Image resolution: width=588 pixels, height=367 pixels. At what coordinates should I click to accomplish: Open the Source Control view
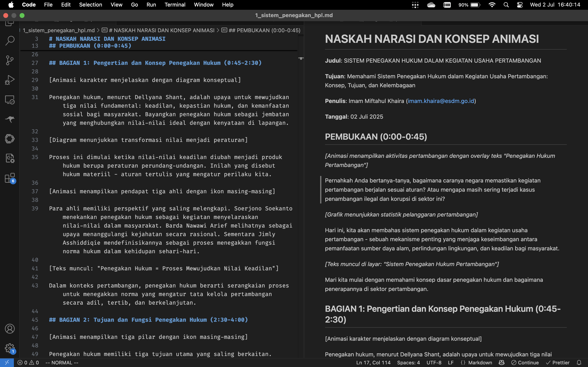tap(10, 60)
